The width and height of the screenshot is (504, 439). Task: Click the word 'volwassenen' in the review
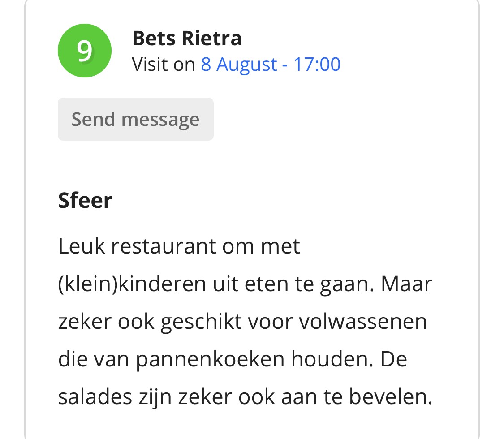coord(363,322)
